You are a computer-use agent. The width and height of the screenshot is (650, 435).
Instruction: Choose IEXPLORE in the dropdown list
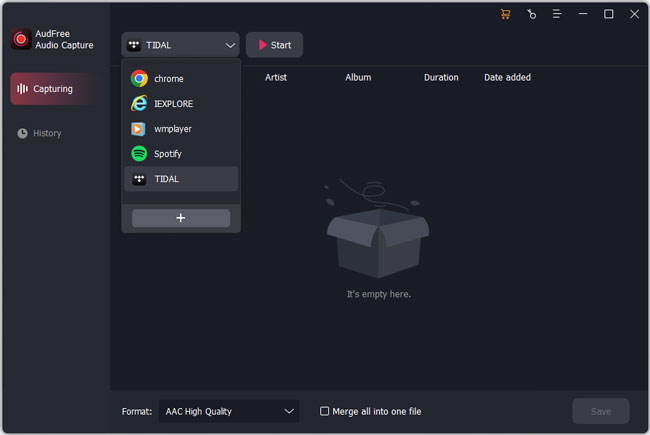click(181, 104)
